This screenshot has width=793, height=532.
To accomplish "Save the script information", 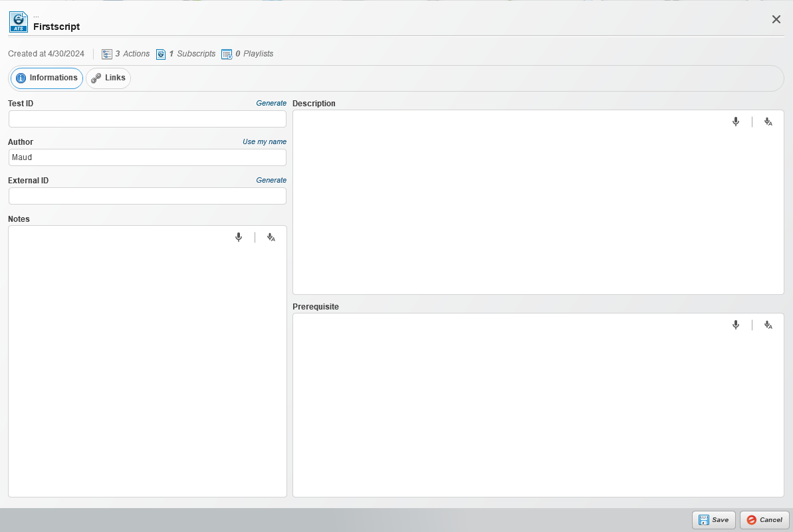I will coord(714,520).
